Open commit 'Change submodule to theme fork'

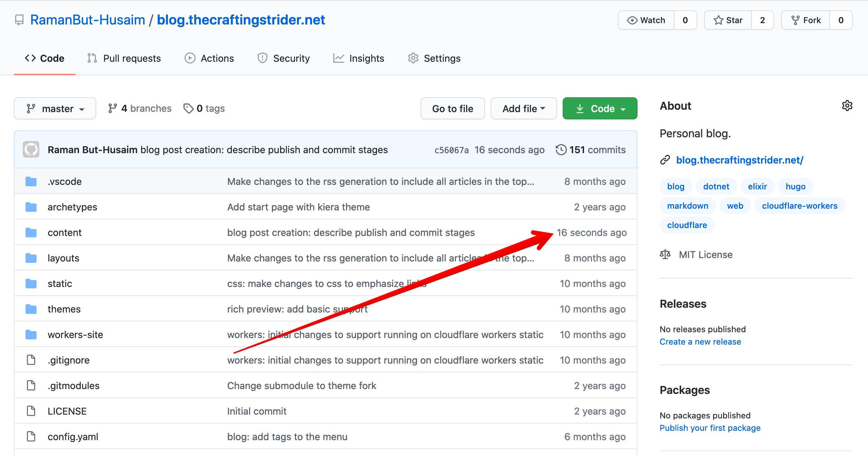click(x=302, y=385)
